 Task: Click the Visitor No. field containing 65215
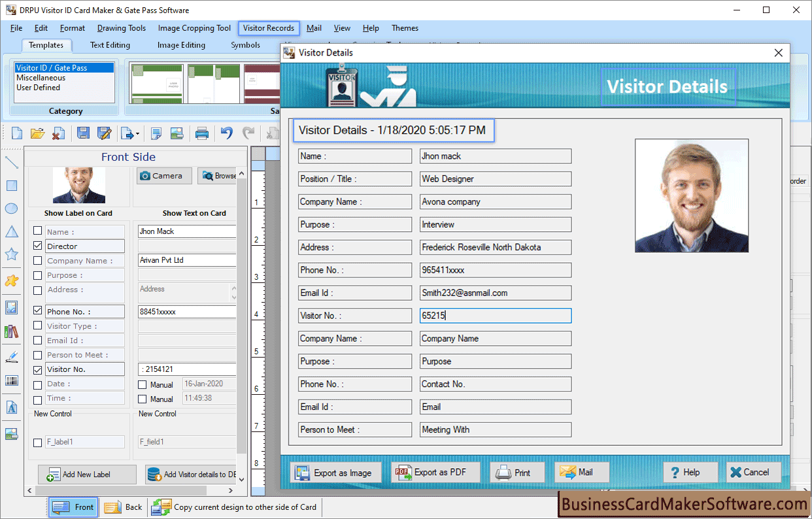click(495, 315)
